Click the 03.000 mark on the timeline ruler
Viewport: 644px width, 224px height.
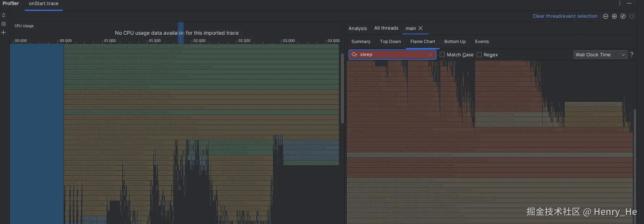point(289,41)
